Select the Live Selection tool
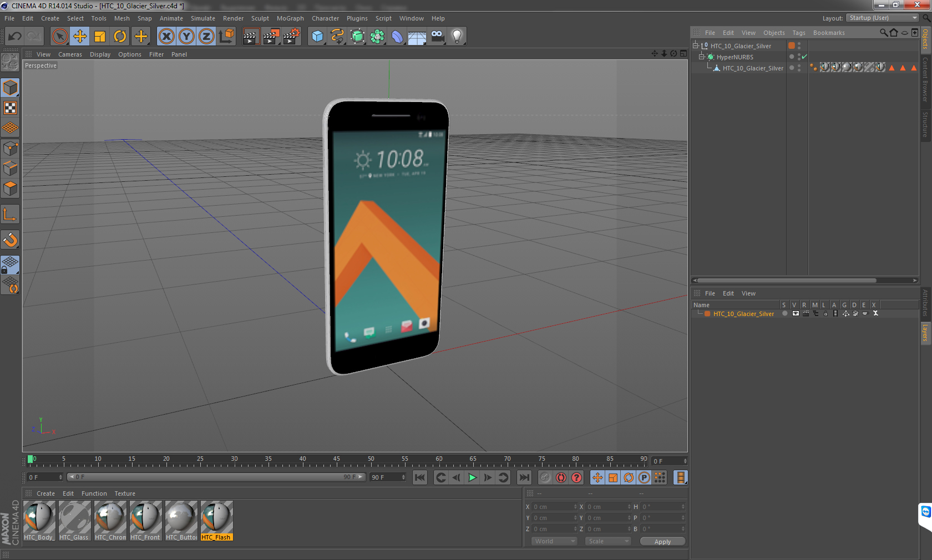The image size is (932, 560). (59, 37)
